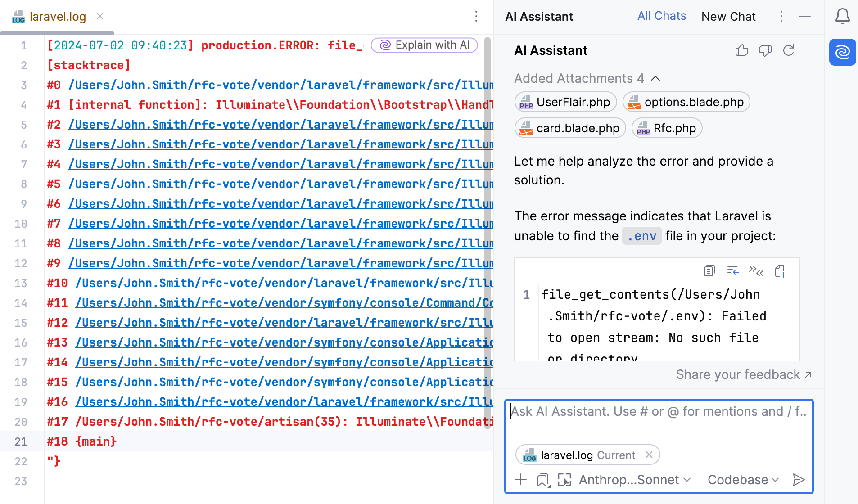
Task: Rate the response with thumbs up
Action: [741, 50]
